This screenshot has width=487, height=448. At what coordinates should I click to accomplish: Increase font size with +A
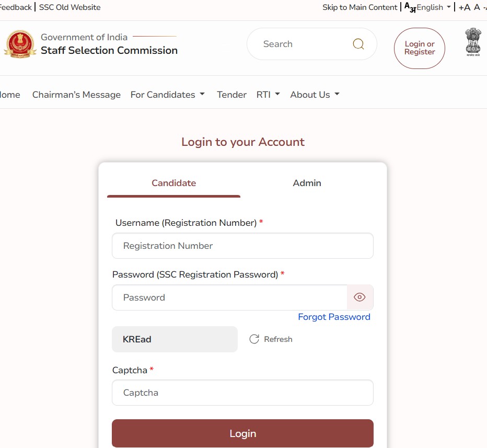coord(464,7)
